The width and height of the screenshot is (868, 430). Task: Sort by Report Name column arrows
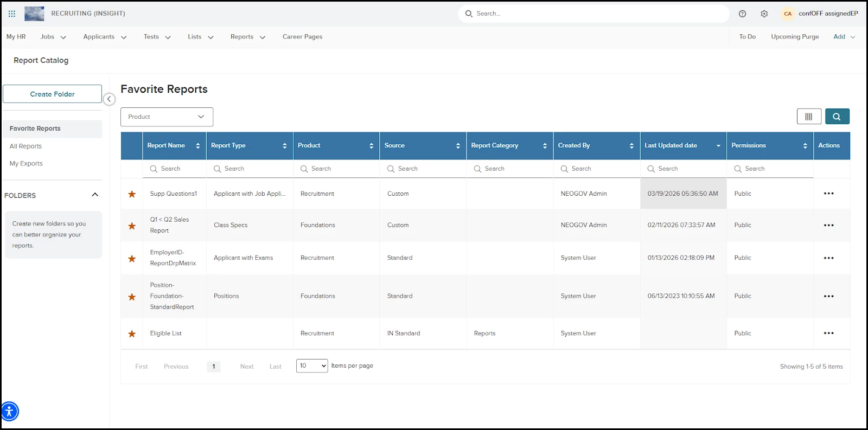pyautogui.click(x=198, y=146)
